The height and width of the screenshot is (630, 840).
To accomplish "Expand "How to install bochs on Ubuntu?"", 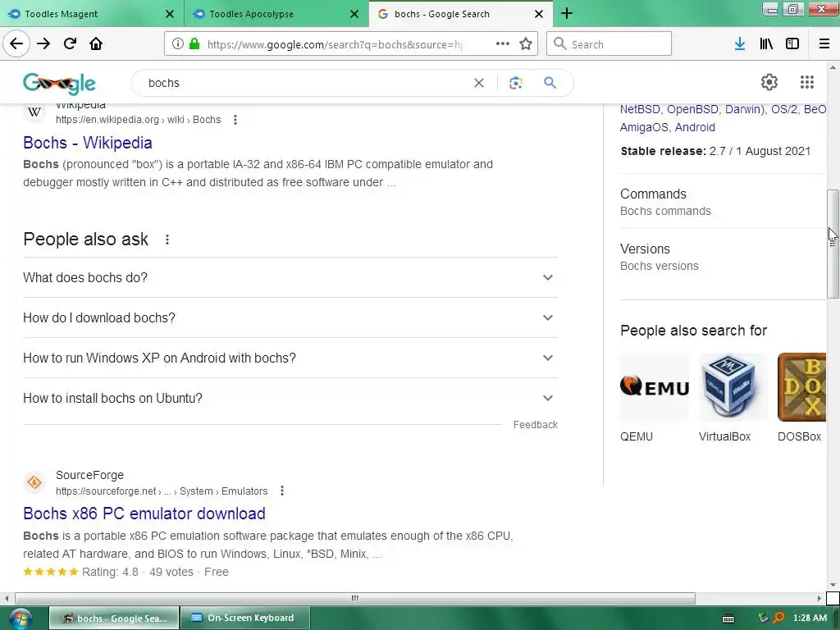I will click(290, 398).
